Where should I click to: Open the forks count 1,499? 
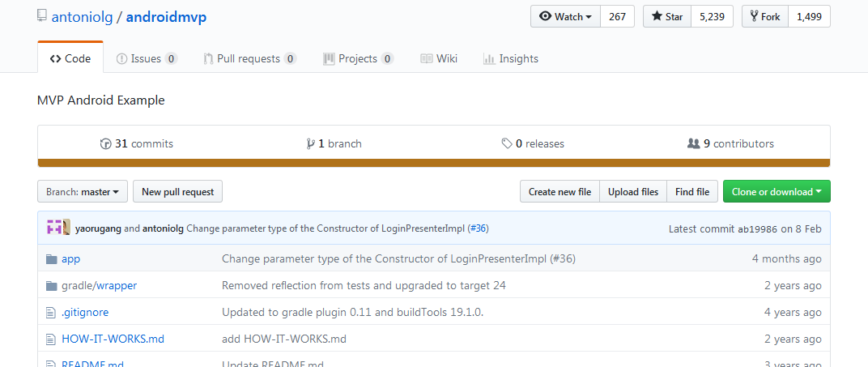click(809, 16)
